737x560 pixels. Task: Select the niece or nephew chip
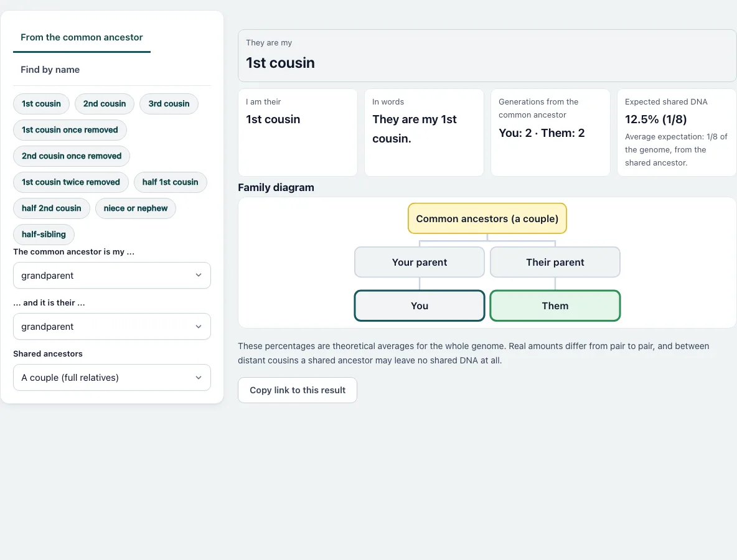pos(135,208)
